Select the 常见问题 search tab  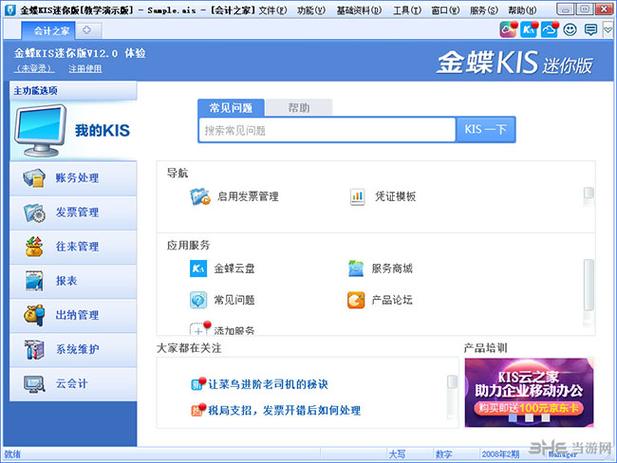pyautogui.click(x=231, y=107)
